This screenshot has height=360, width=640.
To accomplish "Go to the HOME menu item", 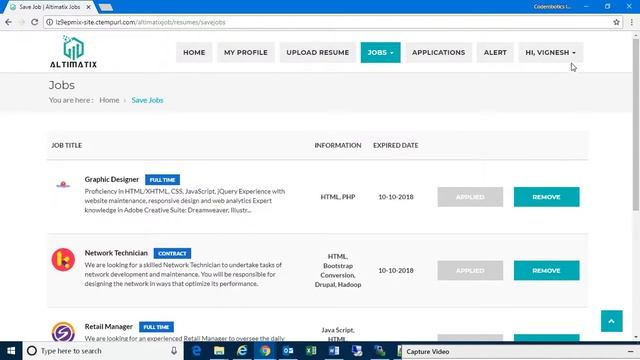I will tap(194, 52).
